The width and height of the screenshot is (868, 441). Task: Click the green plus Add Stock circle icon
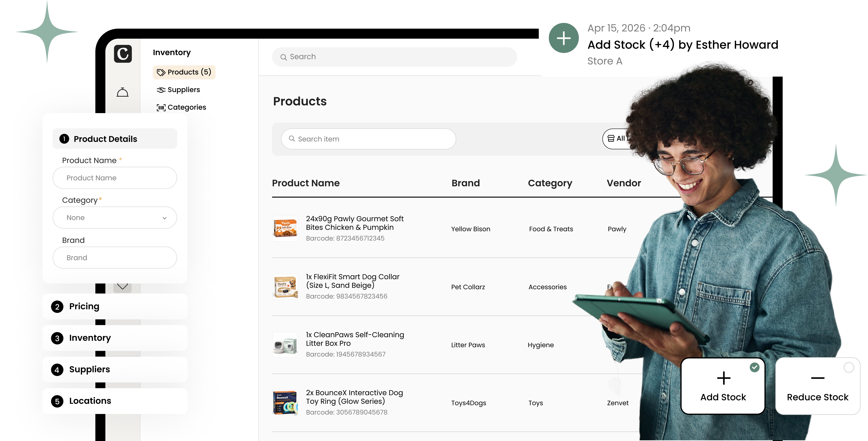[563, 38]
